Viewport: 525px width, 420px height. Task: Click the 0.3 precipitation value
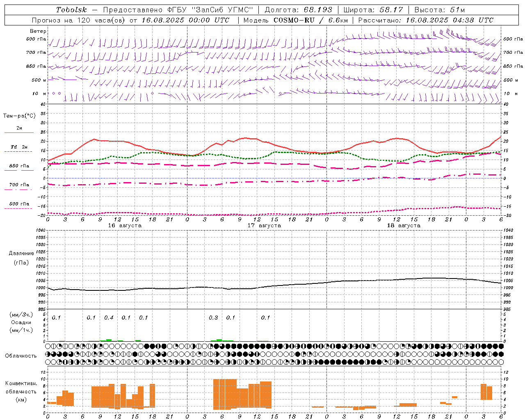[213, 317]
